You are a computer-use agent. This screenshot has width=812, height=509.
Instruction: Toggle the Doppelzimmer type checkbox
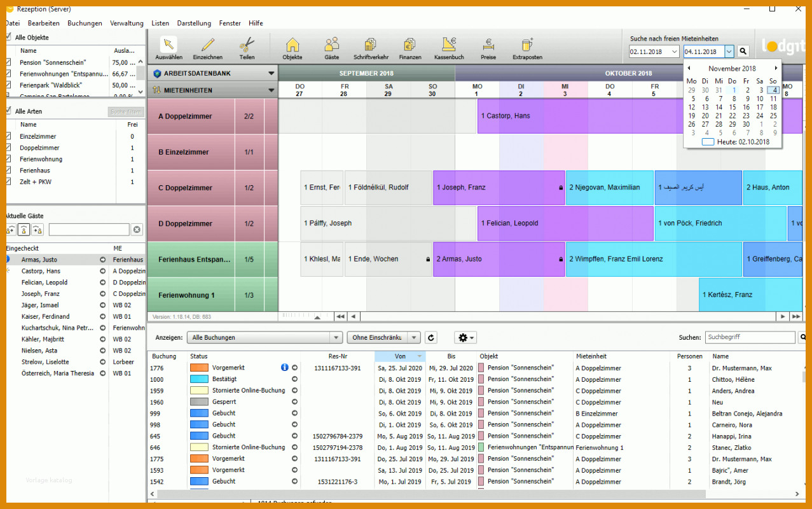tap(8, 148)
